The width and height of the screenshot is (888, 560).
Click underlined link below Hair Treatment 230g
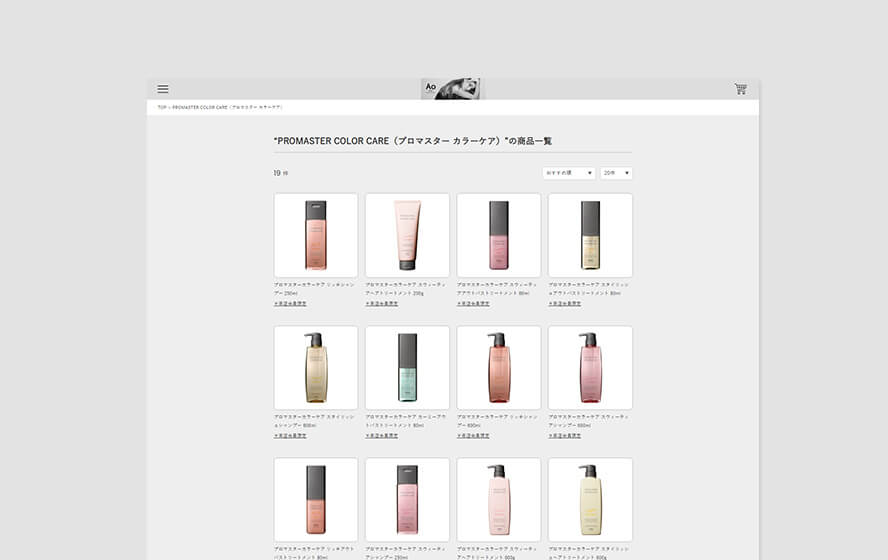coord(382,303)
